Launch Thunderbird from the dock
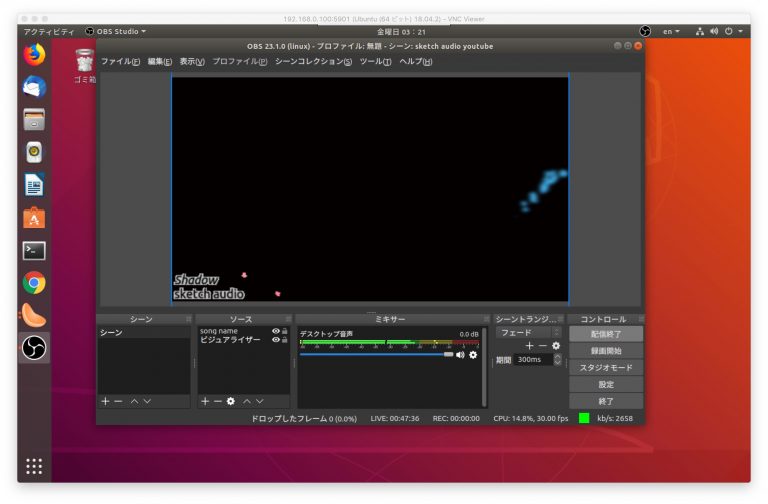Screen dimensions: 768x504 34,87
